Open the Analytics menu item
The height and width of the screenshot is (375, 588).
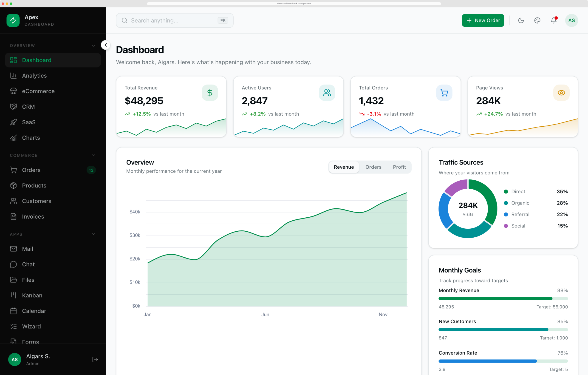[53, 76]
